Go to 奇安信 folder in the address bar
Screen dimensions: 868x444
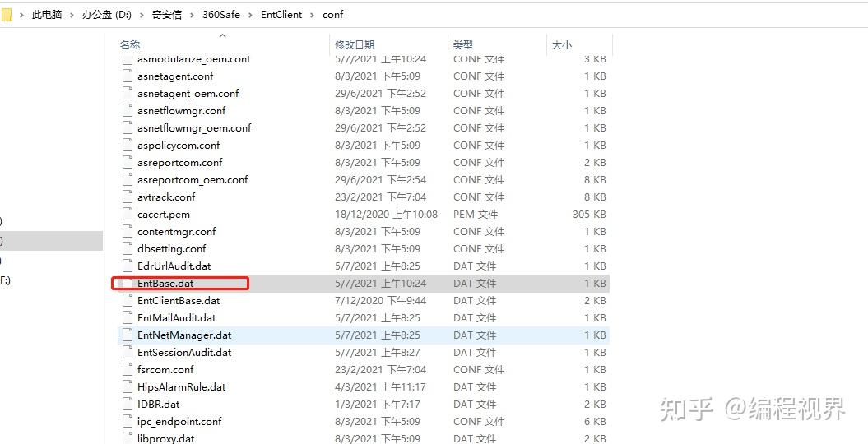[x=167, y=15]
